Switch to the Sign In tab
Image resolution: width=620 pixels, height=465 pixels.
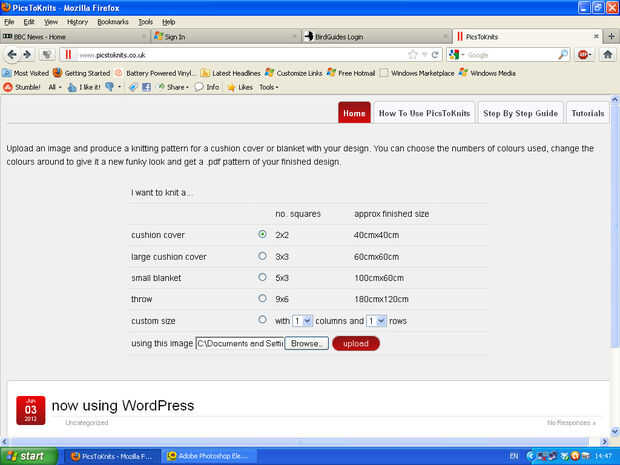tap(225, 37)
